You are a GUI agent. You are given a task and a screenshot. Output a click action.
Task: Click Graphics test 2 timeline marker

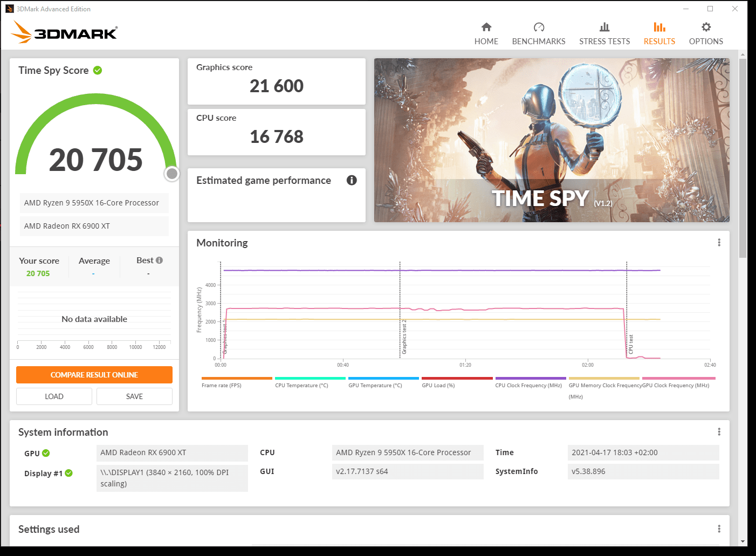[x=404, y=337]
